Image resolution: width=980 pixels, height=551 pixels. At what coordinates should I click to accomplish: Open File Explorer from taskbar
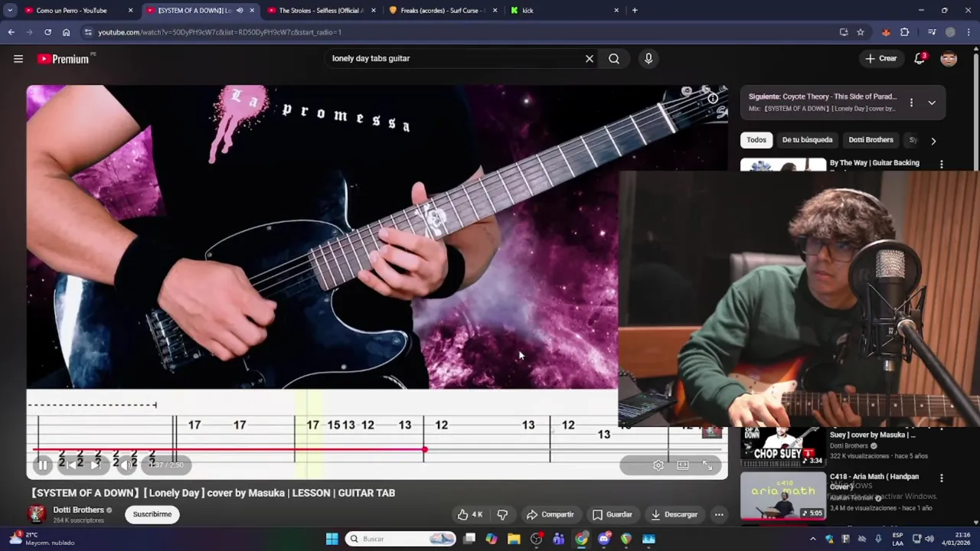tap(514, 539)
